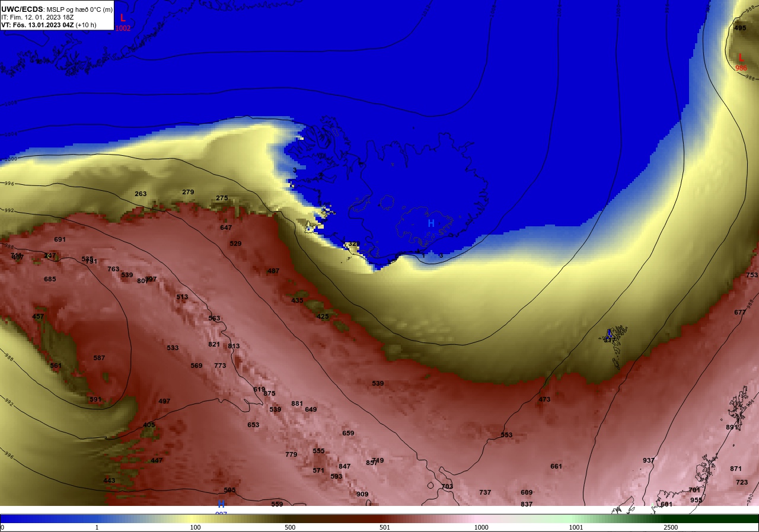Click the height value 591 on the map

pos(95,400)
